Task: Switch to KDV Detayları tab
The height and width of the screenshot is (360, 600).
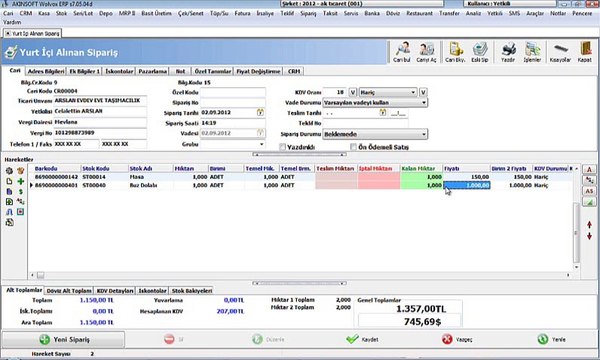Action: pos(115,291)
